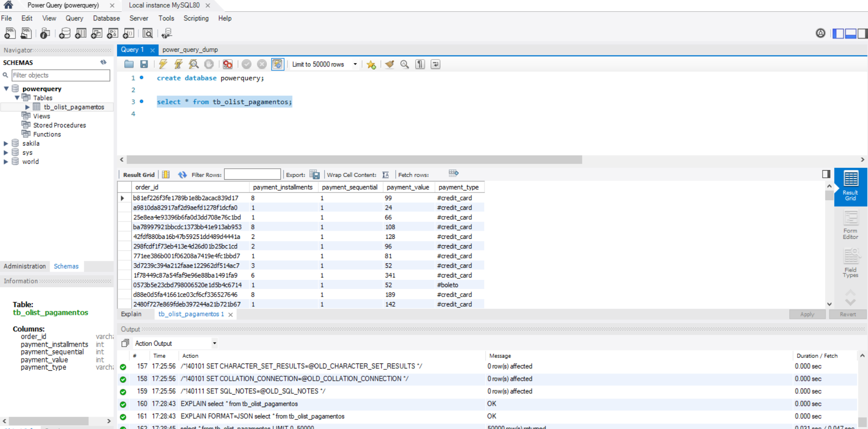
Task: Copy action output to clipboard icon
Action: [125, 343]
